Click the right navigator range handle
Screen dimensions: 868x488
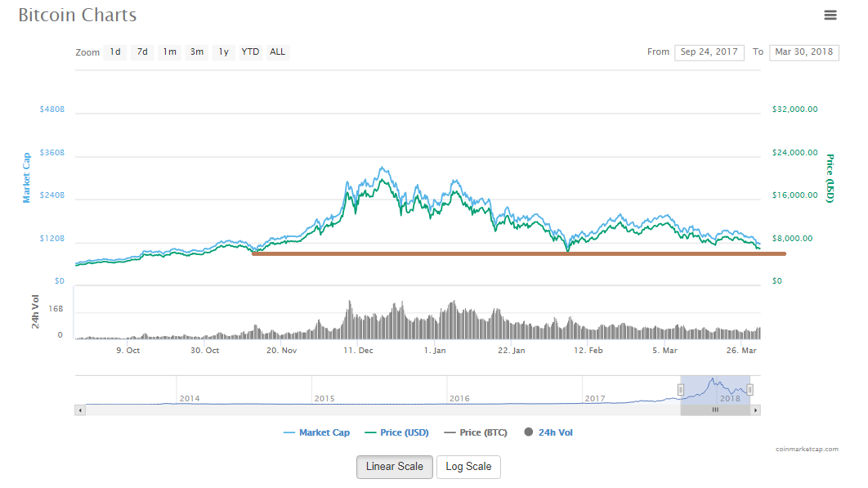749,390
